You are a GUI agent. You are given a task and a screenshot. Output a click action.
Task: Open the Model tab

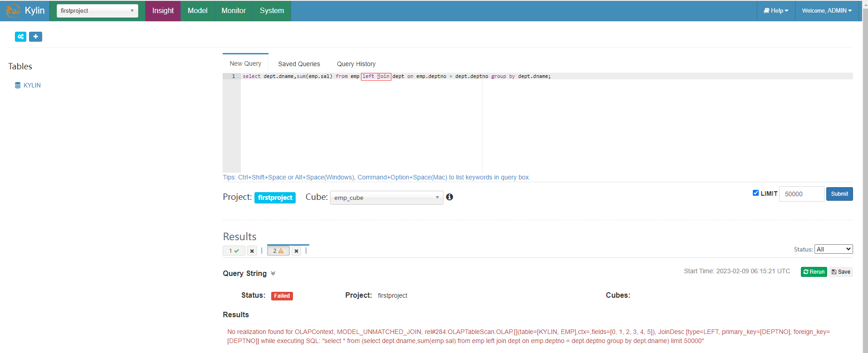pyautogui.click(x=197, y=10)
